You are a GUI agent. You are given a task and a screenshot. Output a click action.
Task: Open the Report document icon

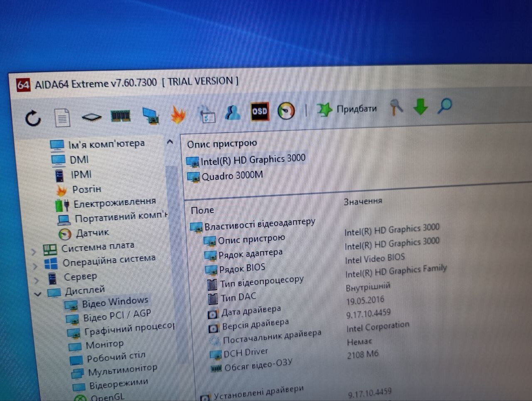pos(62,118)
